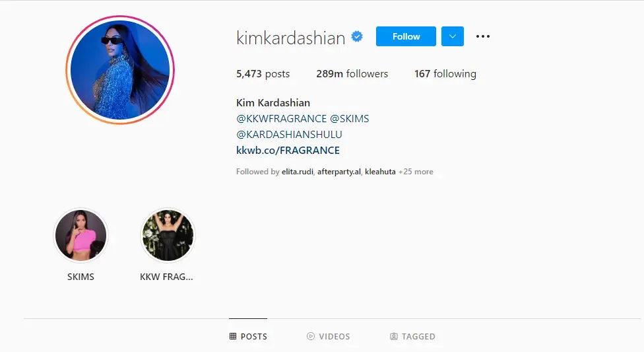Show the +25 more mutual followers
644x352 pixels.
pyautogui.click(x=416, y=172)
